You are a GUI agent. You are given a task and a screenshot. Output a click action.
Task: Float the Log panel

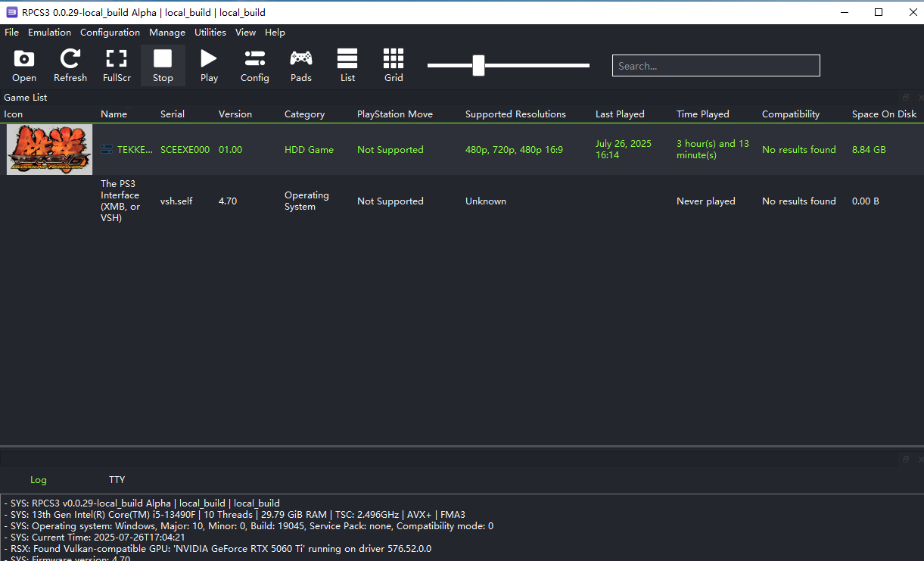[x=906, y=460]
